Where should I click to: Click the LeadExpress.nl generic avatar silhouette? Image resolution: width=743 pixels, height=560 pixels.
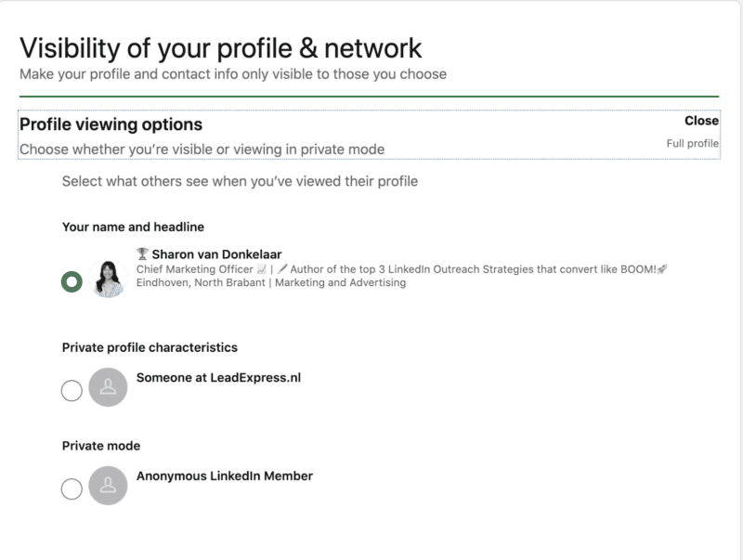(108, 387)
